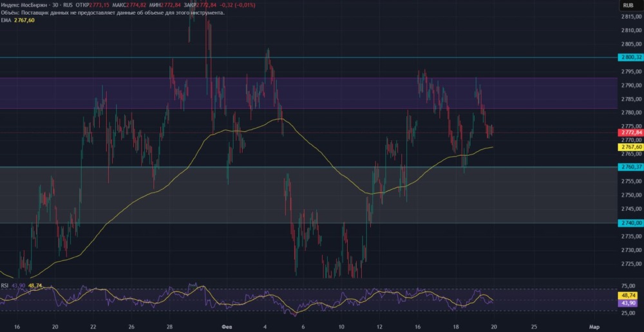
Task: Click the 2730,00 price scale label
Action: pos(631,250)
